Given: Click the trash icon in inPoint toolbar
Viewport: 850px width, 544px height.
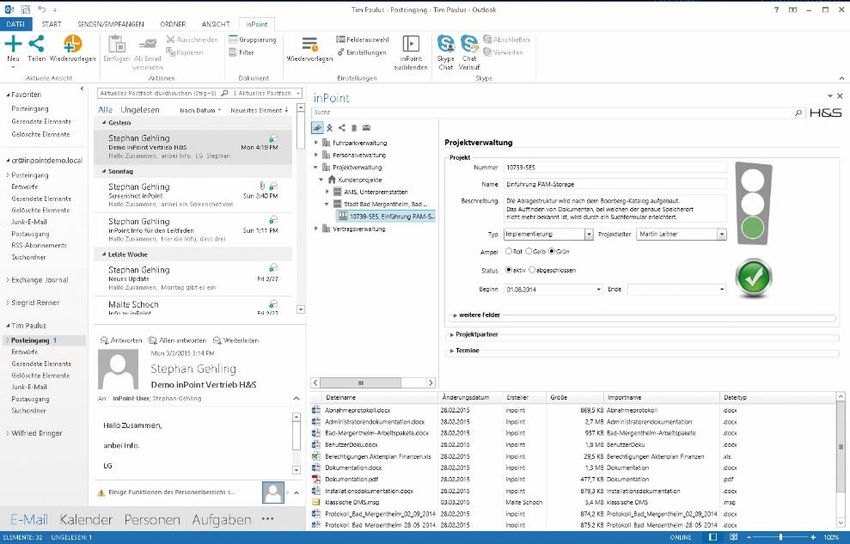Looking at the screenshot, I should point(354,128).
